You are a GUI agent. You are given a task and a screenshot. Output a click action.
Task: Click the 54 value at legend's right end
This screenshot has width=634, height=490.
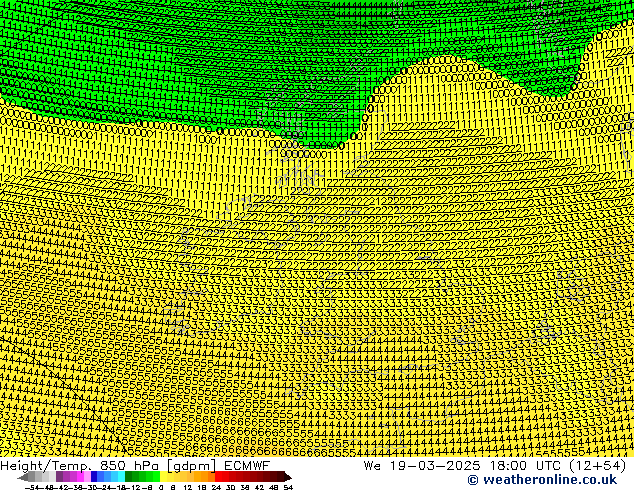point(288,487)
